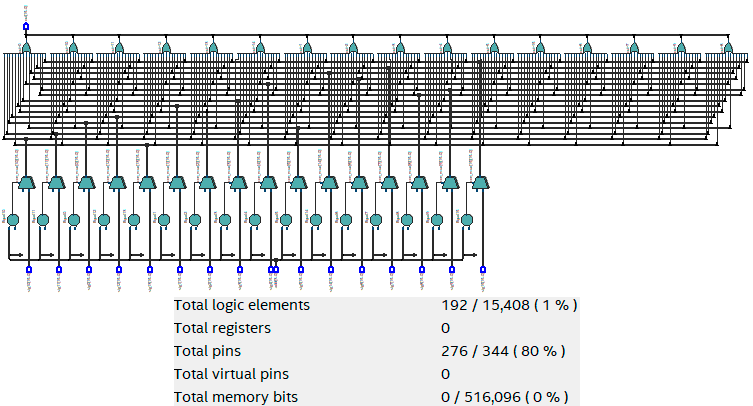Select the "Total memory bits" row label
Image resolution: width=753 pixels, height=406 pixels.
(235, 397)
